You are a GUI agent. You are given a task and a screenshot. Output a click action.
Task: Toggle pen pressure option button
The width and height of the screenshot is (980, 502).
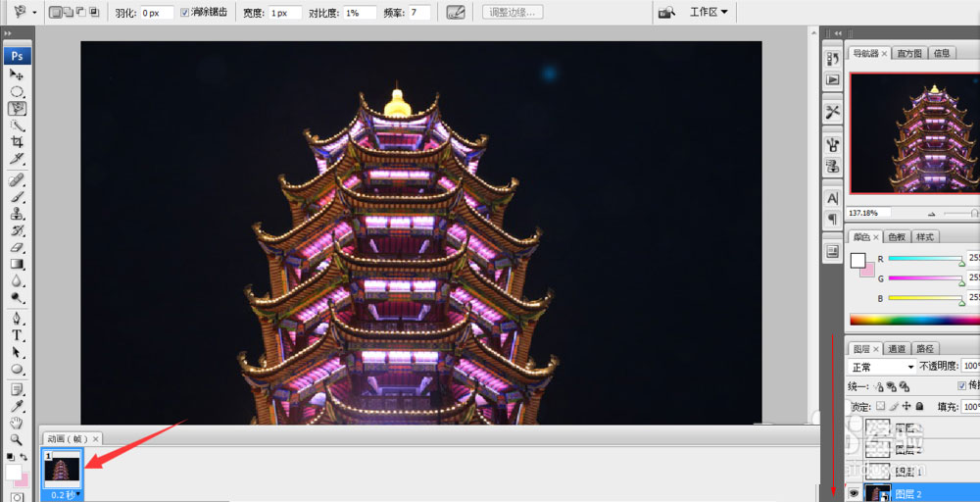tap(456, 12)
